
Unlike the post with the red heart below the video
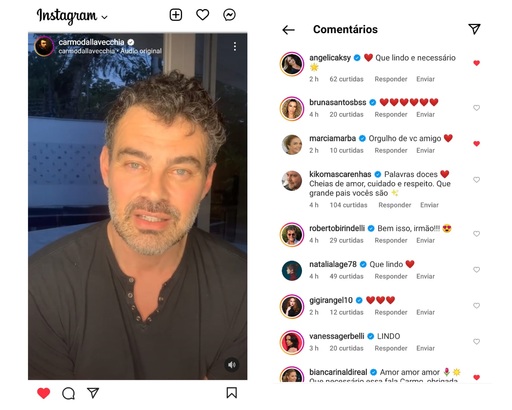[43, 393]
